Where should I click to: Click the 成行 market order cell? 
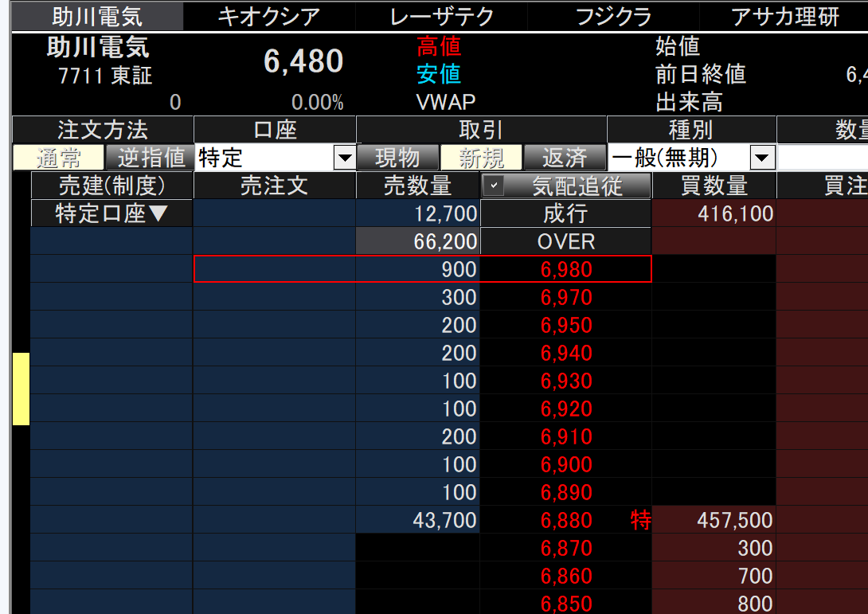[565, 213]
